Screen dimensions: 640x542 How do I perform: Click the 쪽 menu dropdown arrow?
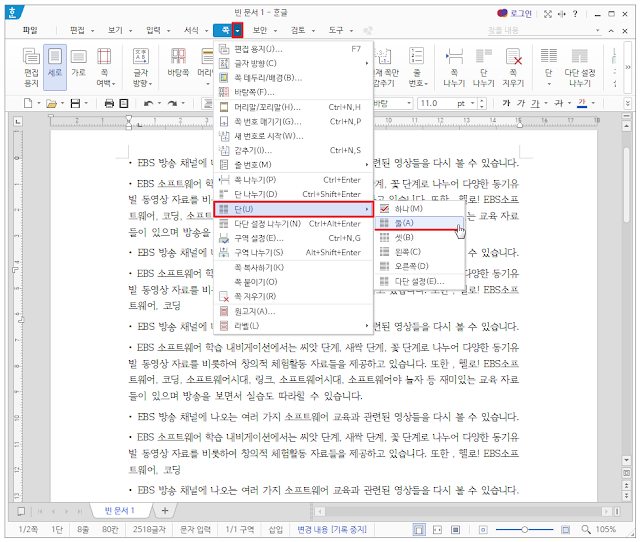[238, 30]
